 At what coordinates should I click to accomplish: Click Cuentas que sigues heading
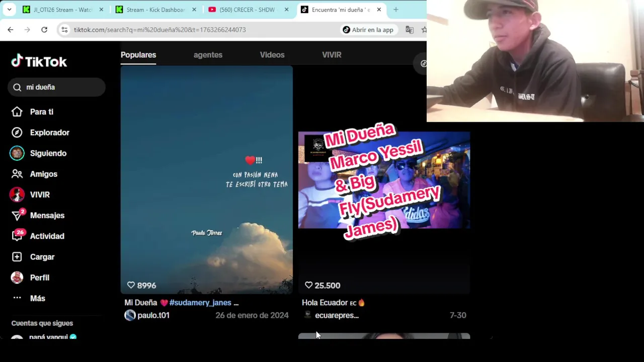tap(42, 323)
